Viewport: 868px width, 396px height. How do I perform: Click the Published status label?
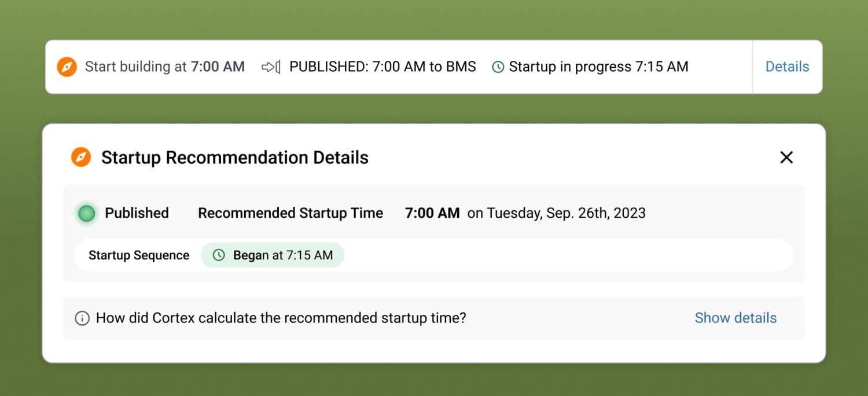(x=137, y=213)
